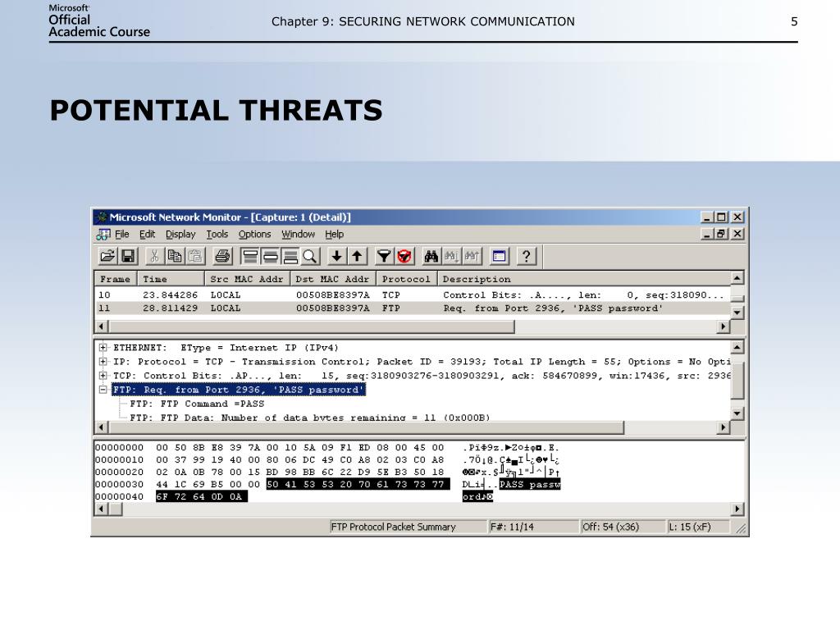Click the highlighted 'FTP: Req. from Port 2936' line
Viewport: 840px width, 630px height.
click(x=239, y=390)
